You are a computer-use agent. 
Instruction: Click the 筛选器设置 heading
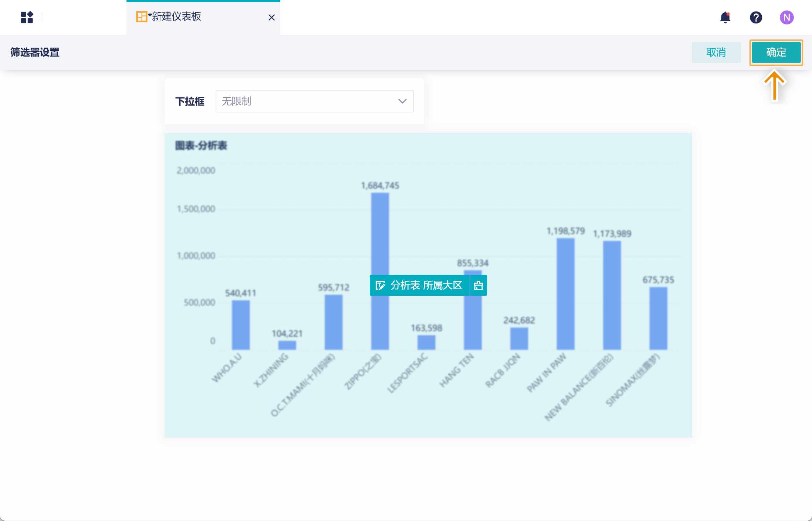click(35, 52)
